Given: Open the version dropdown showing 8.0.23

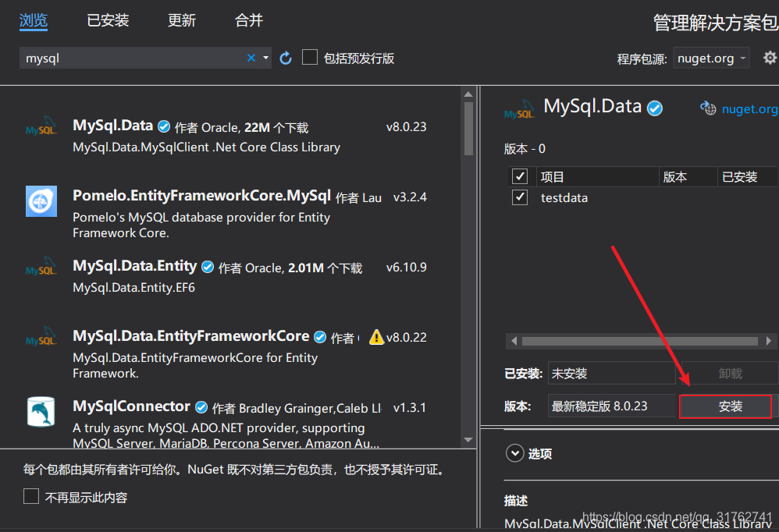Looking at the screenshot, I should (612, 406).
